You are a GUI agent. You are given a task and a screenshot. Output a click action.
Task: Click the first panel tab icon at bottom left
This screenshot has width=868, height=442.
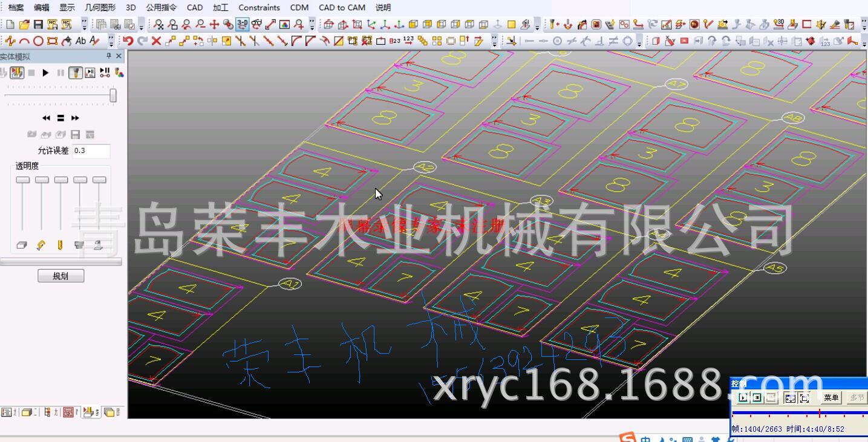[7, 412]
